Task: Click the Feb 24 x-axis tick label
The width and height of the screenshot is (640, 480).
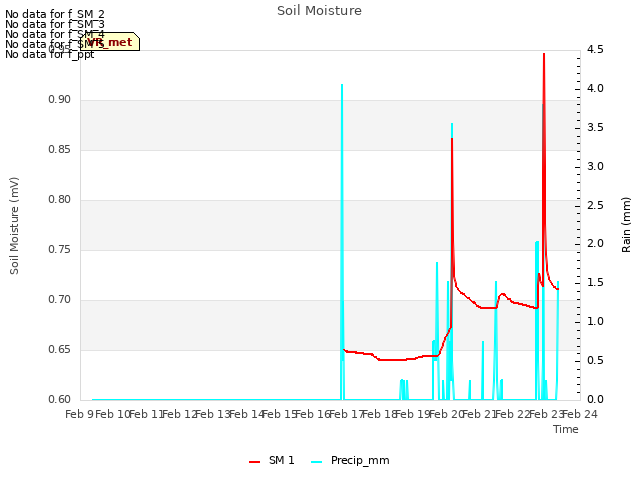Action: coord(580,414)
